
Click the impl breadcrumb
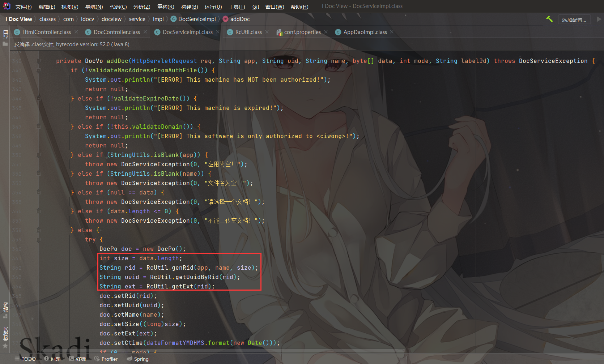coord(158,19)
